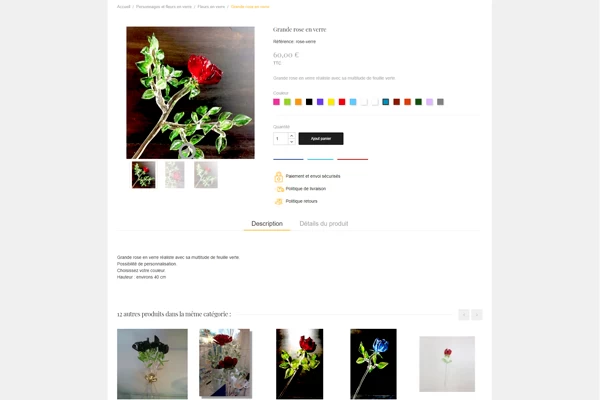Select the yellow color swatch
600x400 pixels.
coord(331,102)
